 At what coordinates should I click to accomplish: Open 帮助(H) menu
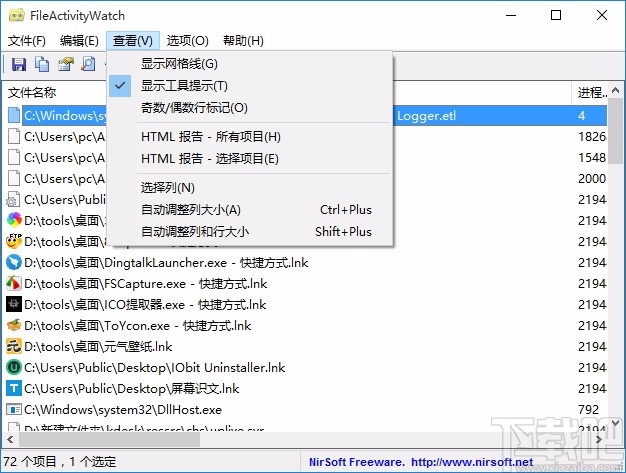click(x=243, y=41)
